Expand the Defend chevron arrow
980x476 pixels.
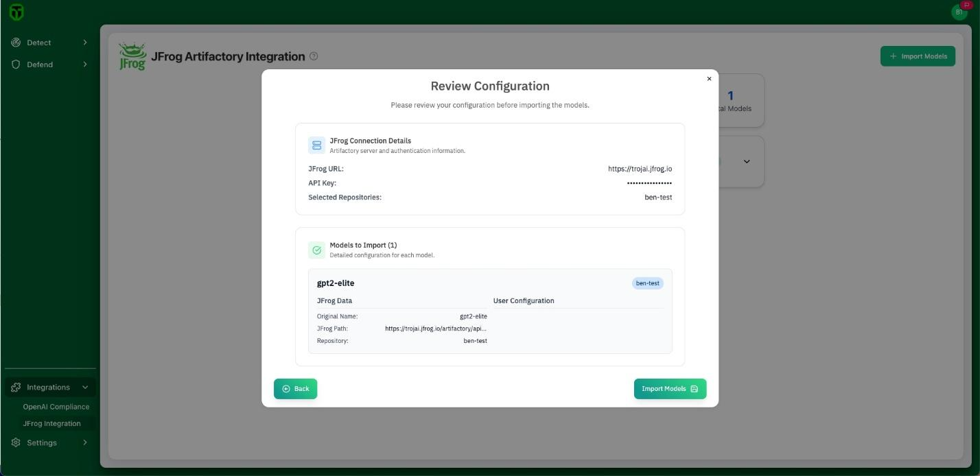(85, 64)
